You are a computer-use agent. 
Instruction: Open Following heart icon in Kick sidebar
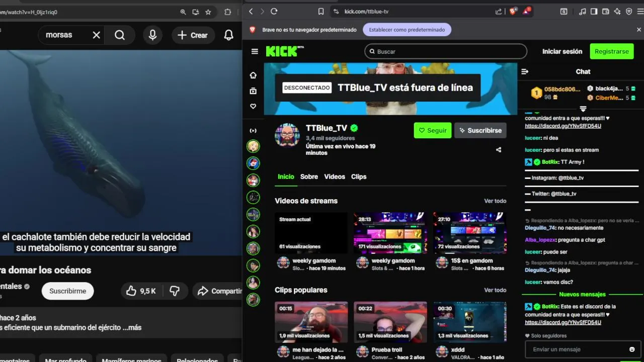pos(253,107)
